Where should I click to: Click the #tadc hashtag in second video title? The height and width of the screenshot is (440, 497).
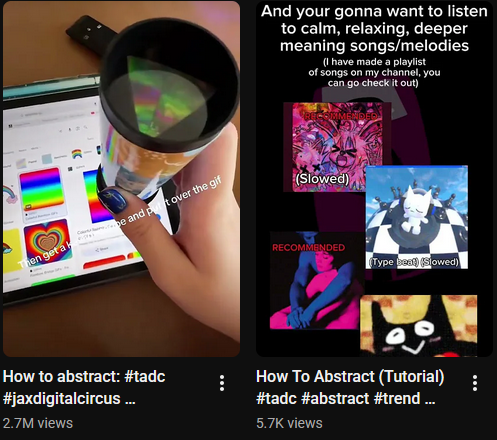pyautogui.click(x=276, y=398)
